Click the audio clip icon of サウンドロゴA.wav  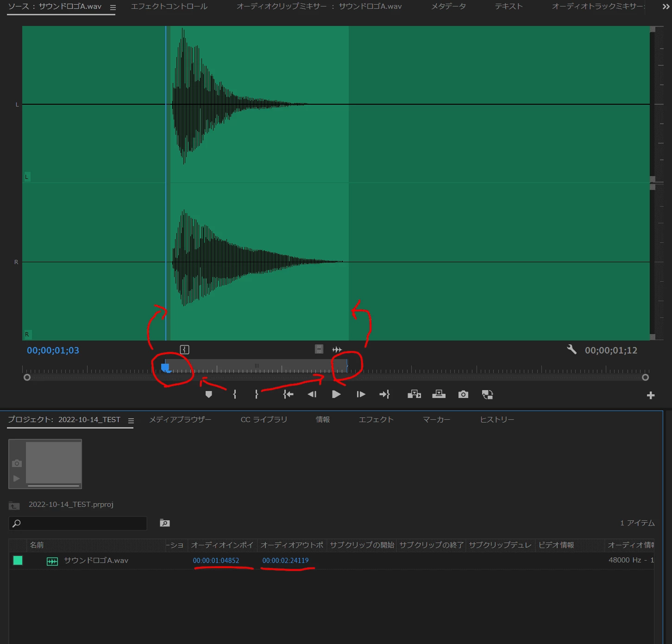52,562
